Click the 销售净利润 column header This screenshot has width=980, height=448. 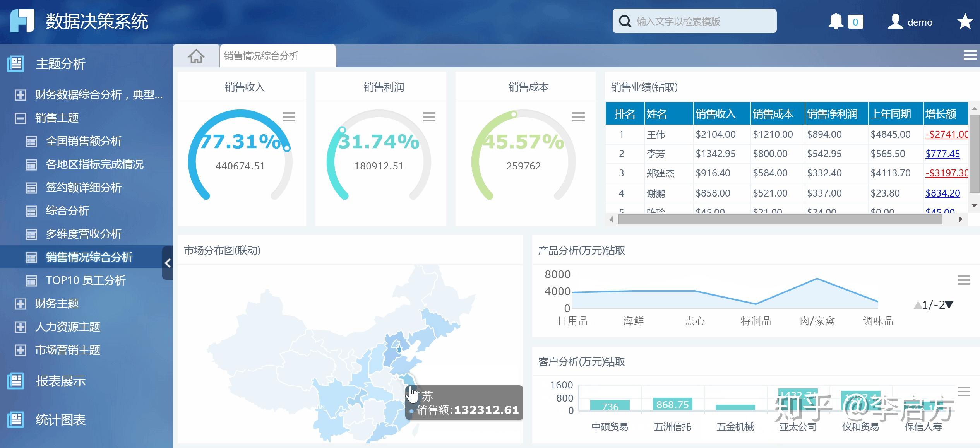pyautogui.click(x=836, y=114)
